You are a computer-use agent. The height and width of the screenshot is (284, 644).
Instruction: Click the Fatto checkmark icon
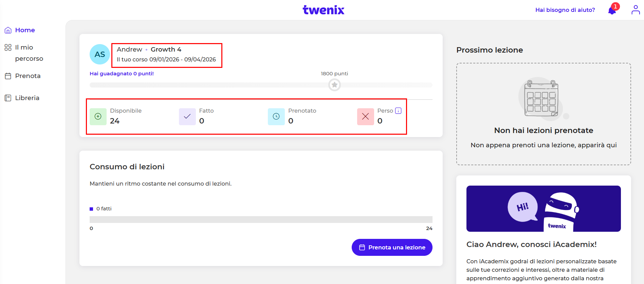click(187, 116)
